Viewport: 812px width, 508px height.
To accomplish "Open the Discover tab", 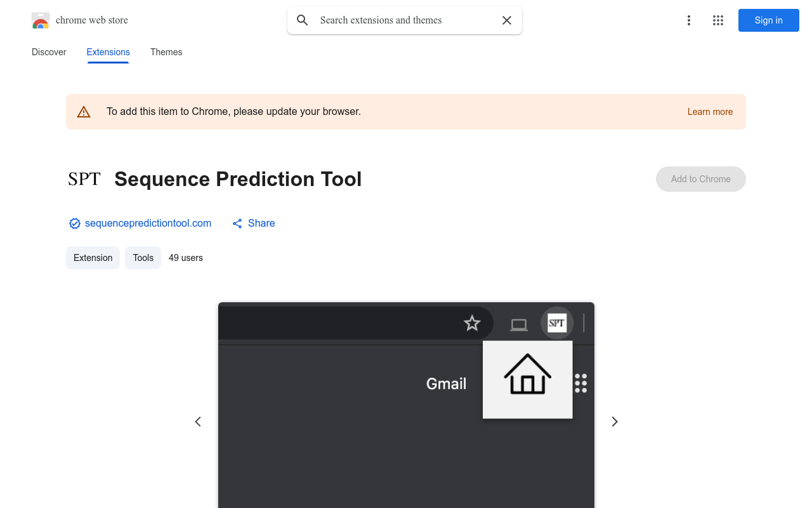I will coord(49,52).
